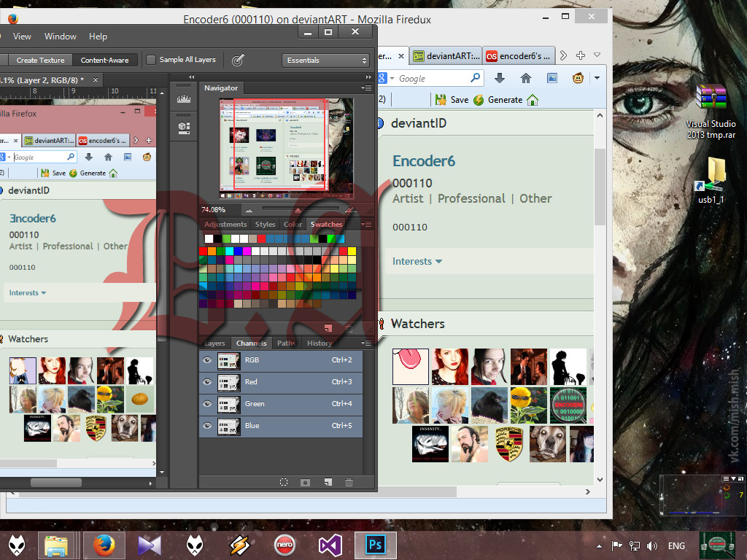Image resolution: width=747 pixels, height=560 pixels.
Task: Open the Photoshop Window menu
Action: pyautogui.click(x=60, y=36)
